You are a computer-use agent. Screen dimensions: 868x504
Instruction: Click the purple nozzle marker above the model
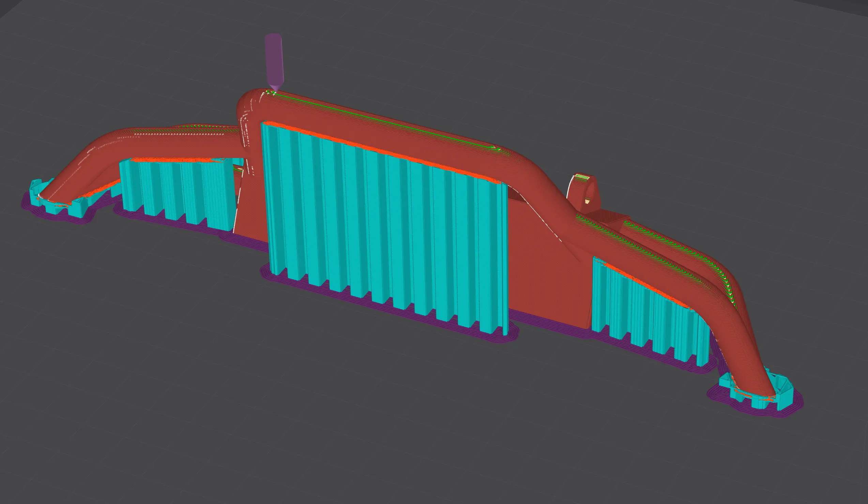click(274, 62)
